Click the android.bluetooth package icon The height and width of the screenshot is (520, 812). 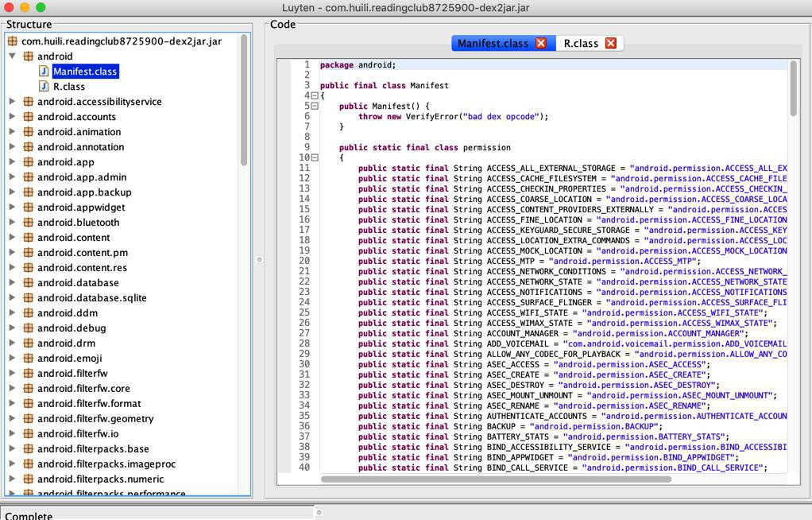pos(29,222)
